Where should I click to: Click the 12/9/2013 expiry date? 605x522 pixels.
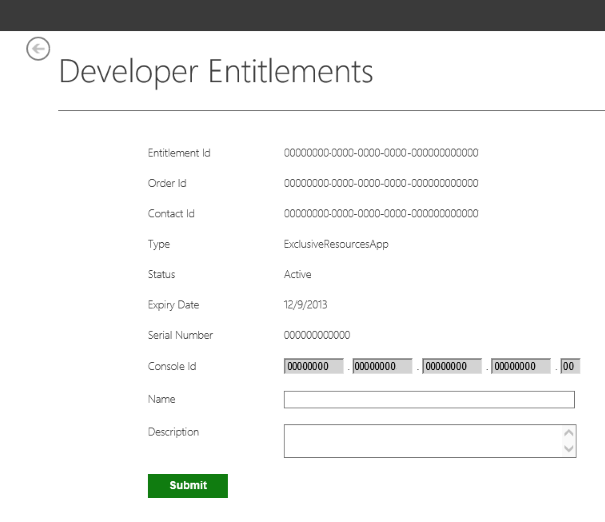[x=305, y=305]
